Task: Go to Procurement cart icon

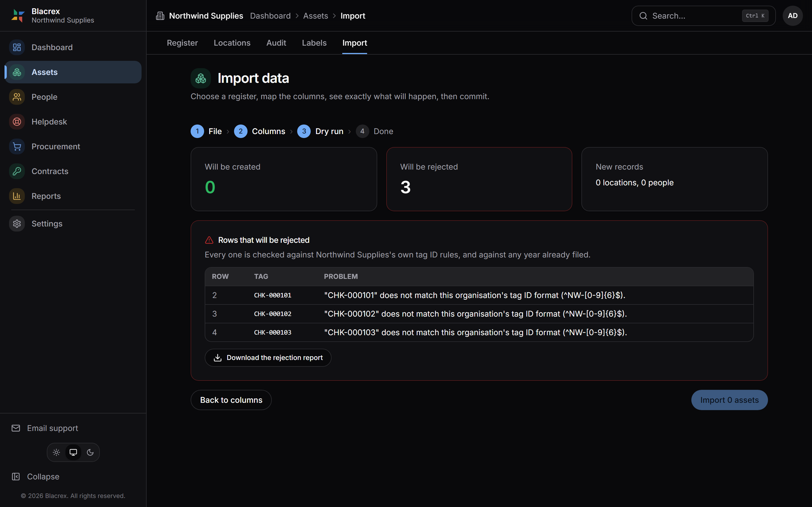Action: tap(17, 146)
